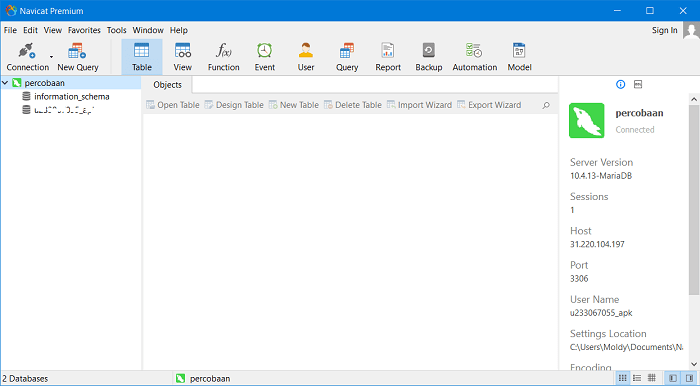Open the File menu

(10, 30)
